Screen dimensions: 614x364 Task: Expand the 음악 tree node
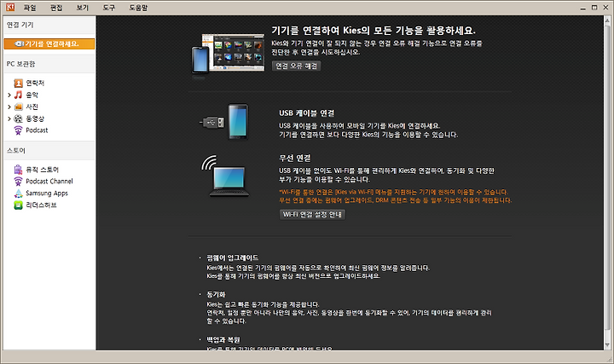click(x=9, y=95)
